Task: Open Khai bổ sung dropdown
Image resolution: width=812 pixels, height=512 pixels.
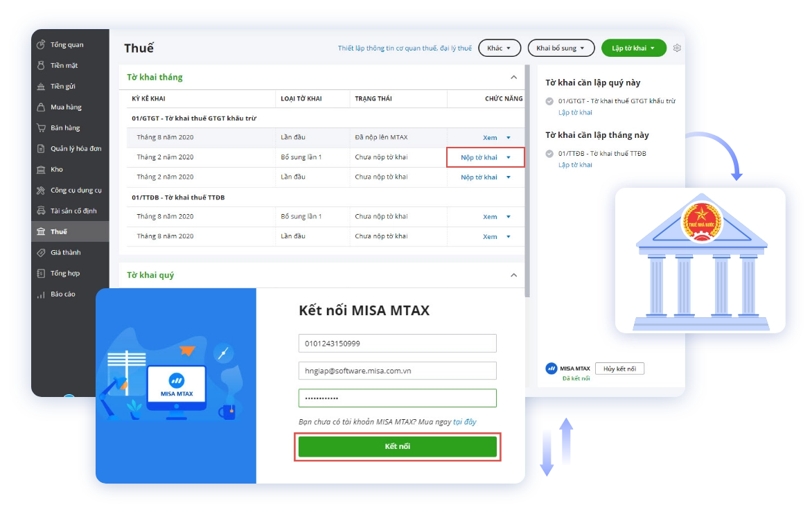Action: point(561,48)
